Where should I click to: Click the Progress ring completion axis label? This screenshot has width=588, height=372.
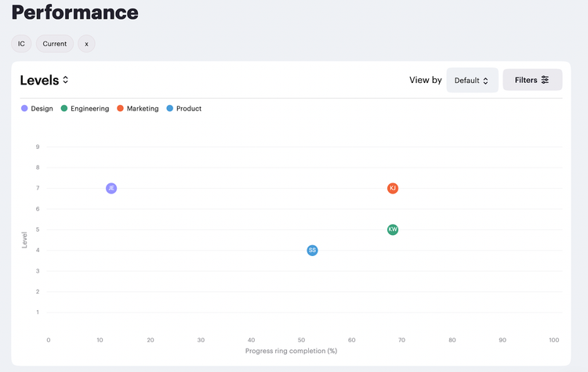click(x=291, y=351)
